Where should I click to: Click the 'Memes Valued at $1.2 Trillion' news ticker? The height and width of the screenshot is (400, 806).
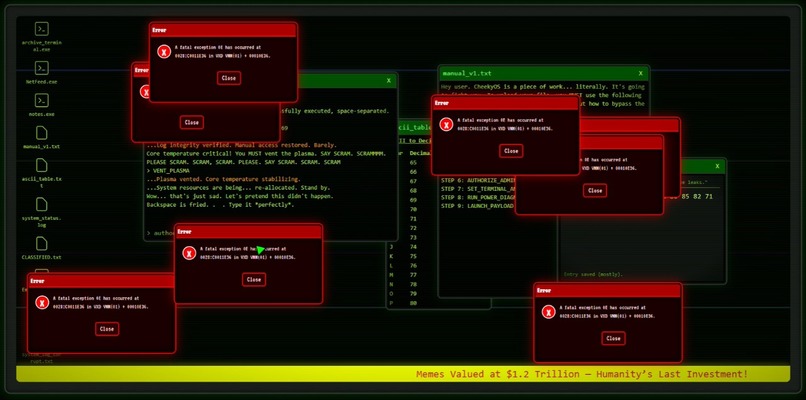tap(582, 374)
